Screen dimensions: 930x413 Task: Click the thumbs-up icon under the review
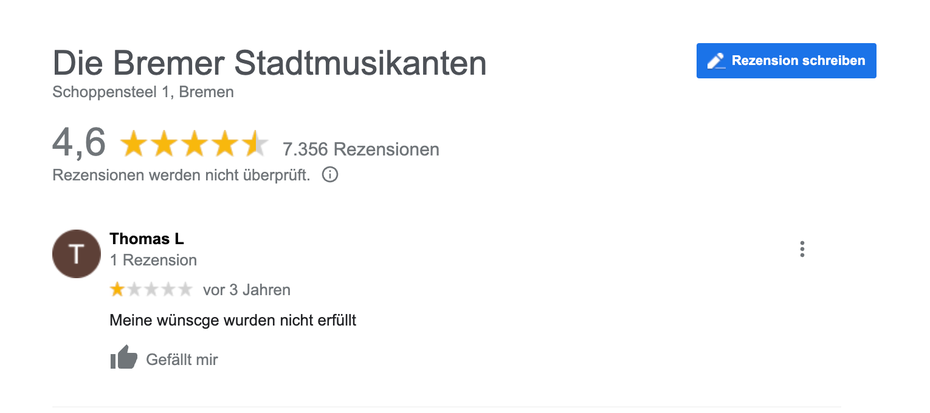123,358
